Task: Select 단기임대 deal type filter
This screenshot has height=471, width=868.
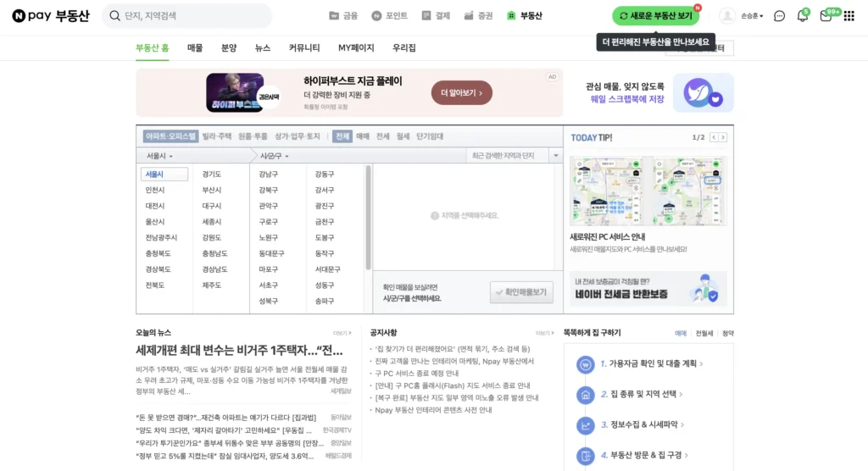Action: click(430, 136)
